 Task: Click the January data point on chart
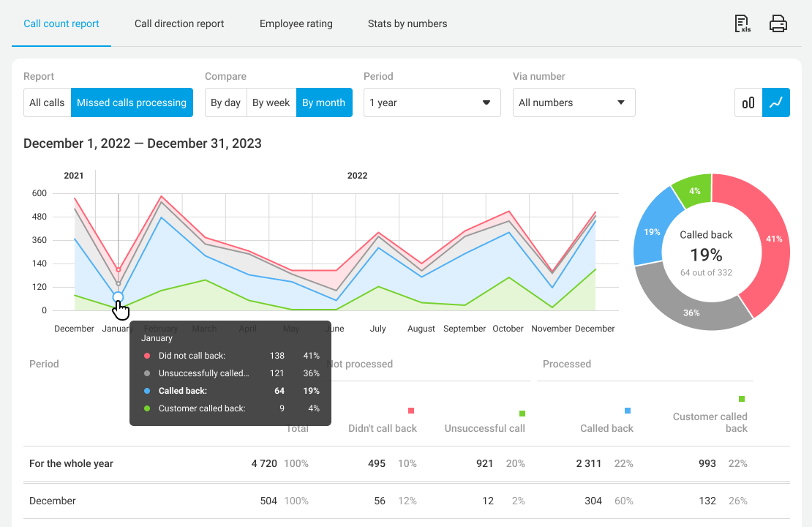pyautogui.click(x=119, y=297)
